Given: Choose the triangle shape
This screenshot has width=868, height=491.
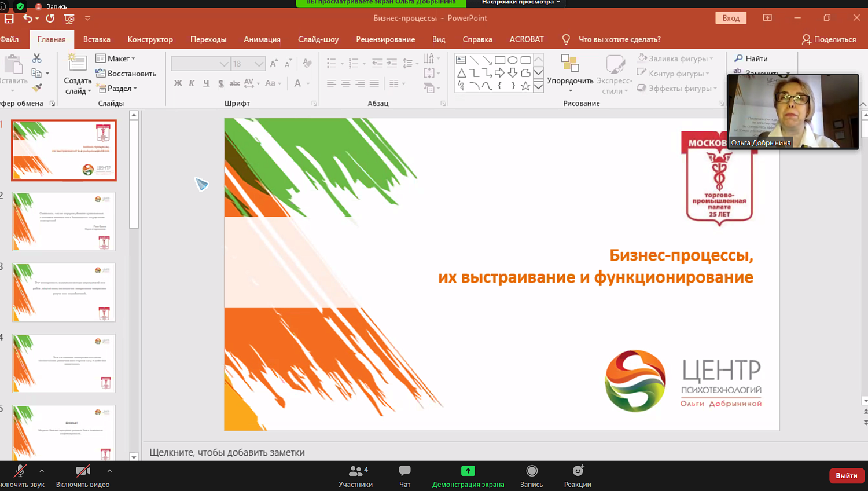Looking at the screenshot, I should 461,73.
